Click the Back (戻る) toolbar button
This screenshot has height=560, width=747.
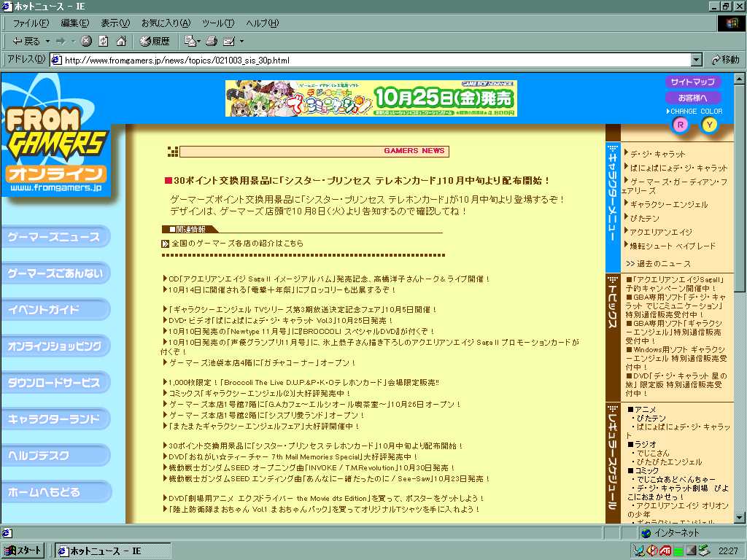click(26, 42)
